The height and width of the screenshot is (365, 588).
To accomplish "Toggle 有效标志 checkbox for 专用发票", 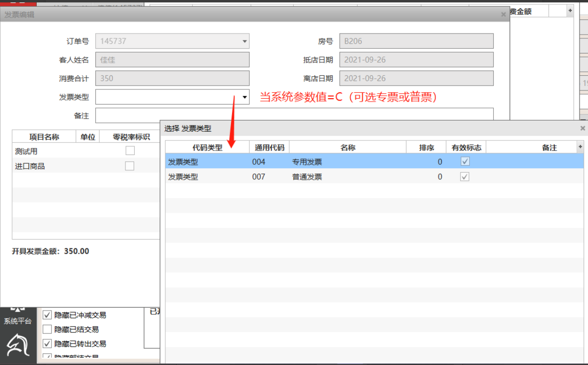I will [465, 161].
